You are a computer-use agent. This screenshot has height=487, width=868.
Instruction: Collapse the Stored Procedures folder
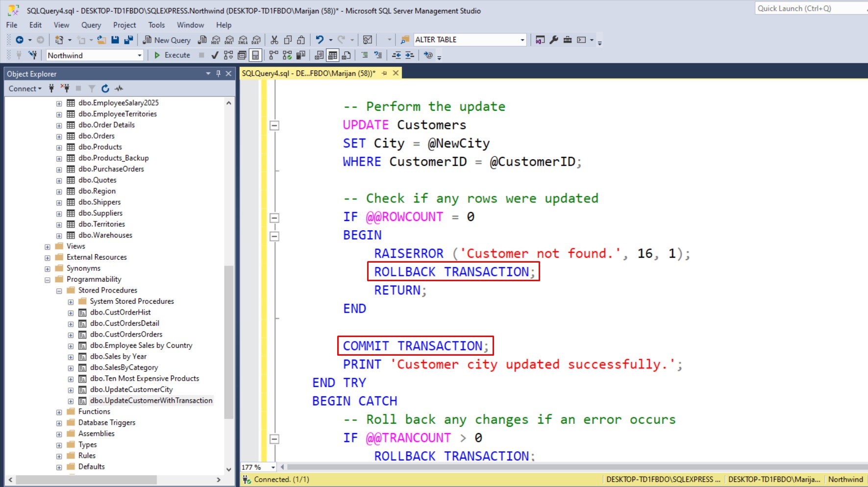point(59,291)
